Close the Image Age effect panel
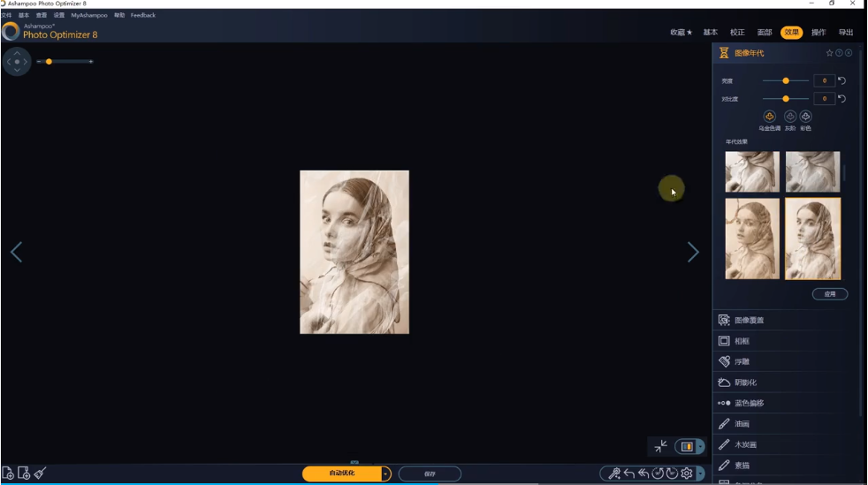868x485 pixels. [x=849, y=53]
